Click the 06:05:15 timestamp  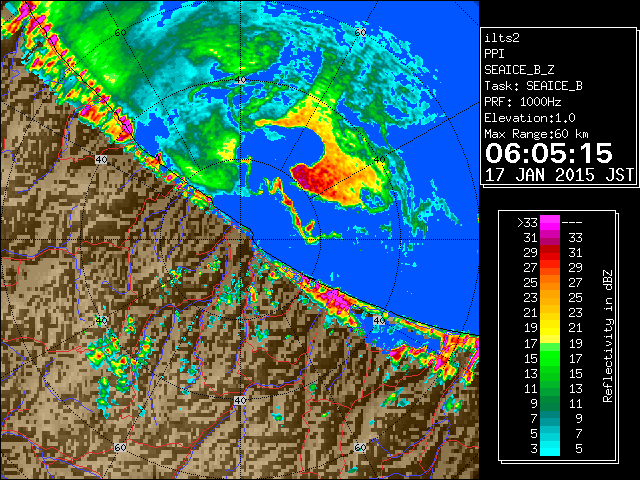[549, 153]
